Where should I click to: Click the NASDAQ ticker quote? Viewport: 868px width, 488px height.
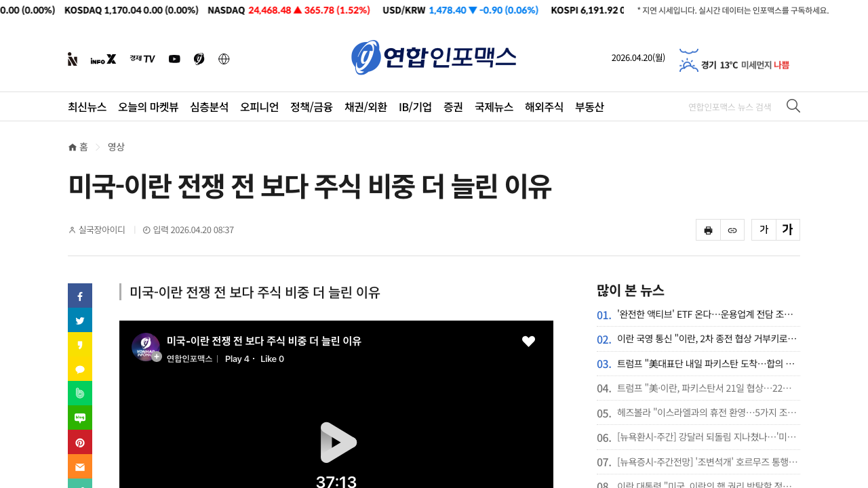coord(288,10)
